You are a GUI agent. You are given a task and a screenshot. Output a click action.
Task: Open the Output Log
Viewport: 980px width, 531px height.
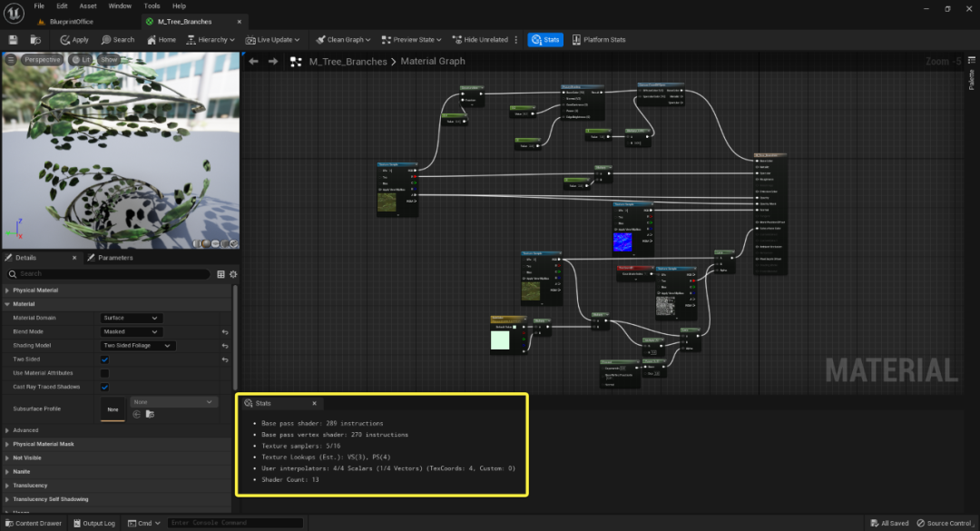pyautogui.click(x=94, y=523)
